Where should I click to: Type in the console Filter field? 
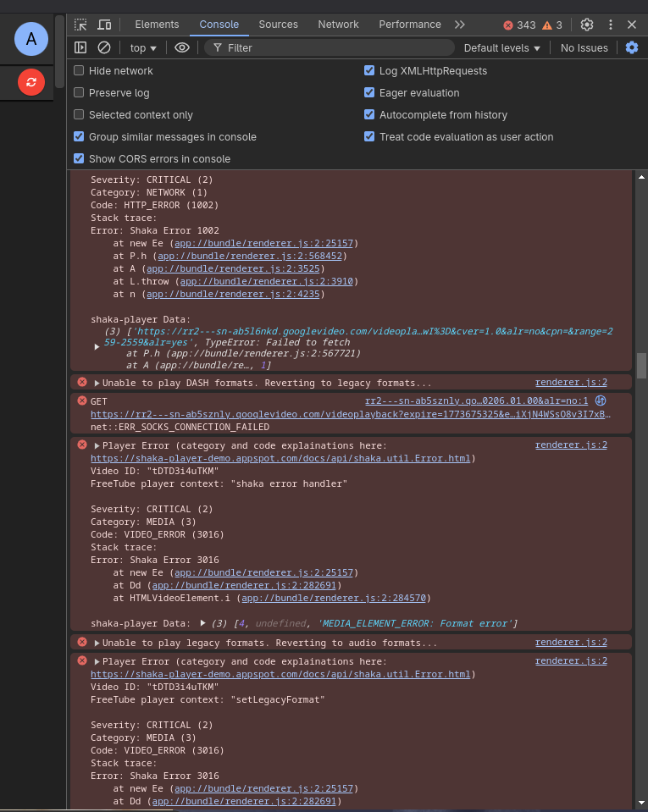pos(330,48)
